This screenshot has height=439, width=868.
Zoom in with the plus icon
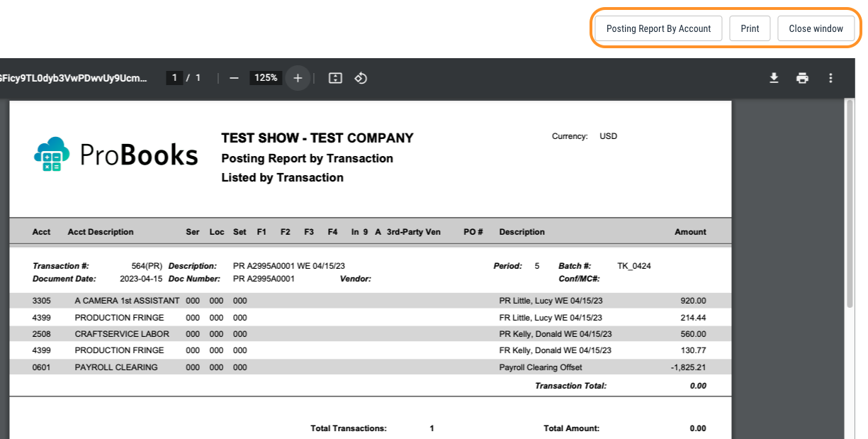tap(298, 78)
